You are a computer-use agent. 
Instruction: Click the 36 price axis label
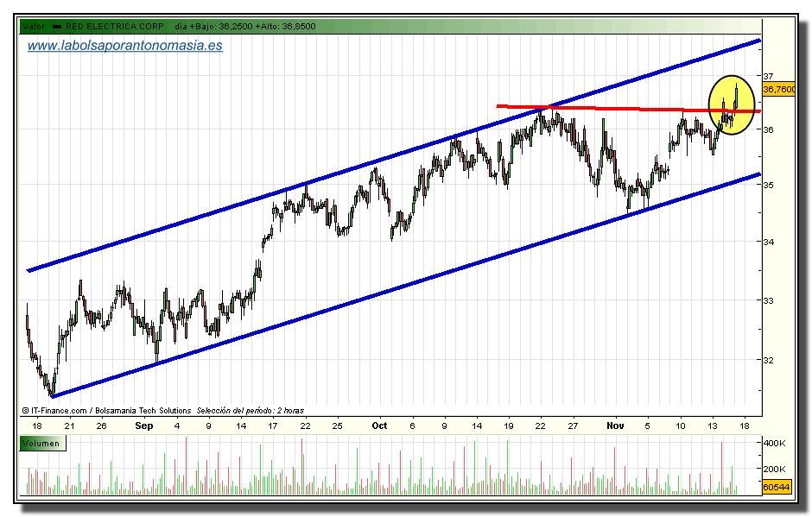[768, 129]
